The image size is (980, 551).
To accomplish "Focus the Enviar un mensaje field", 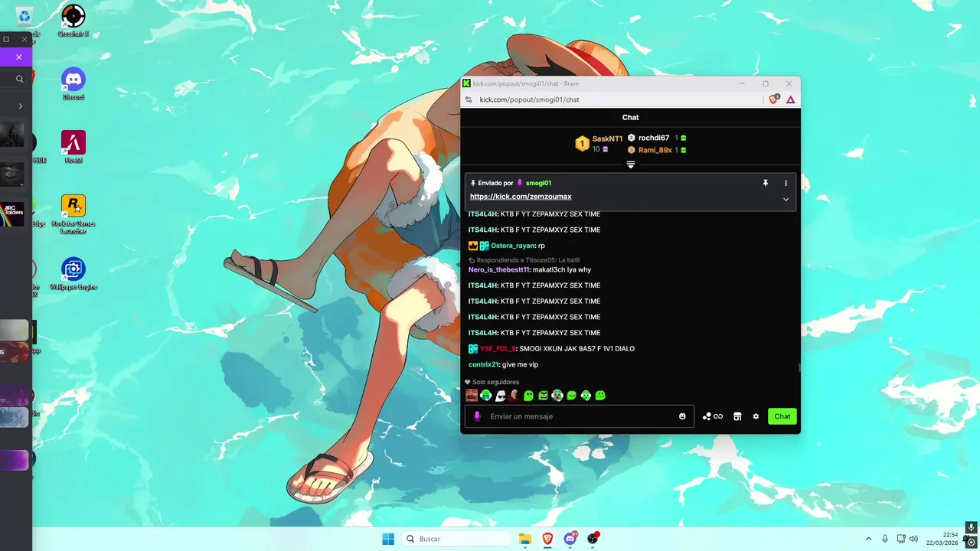I will (580, 416).
